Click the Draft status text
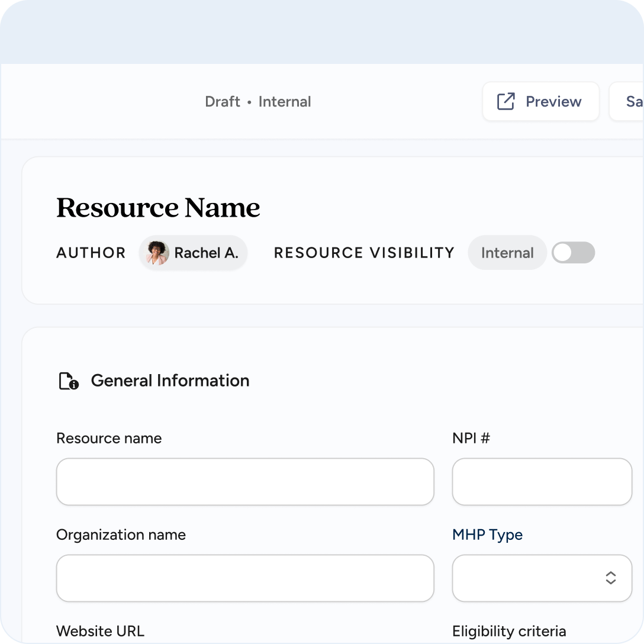The image size is (644, 644). tap(222, 101)
